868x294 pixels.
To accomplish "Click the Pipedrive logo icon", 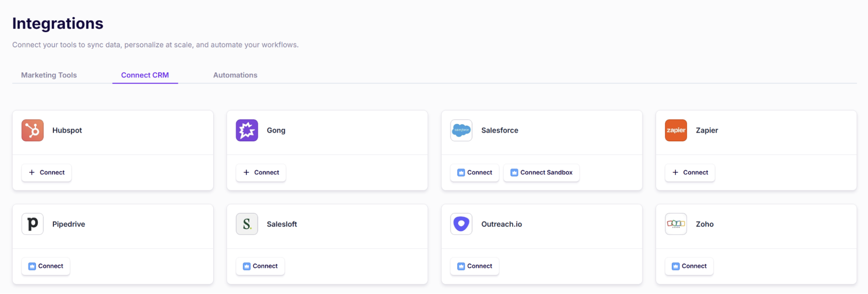I will tap(33, 224).
